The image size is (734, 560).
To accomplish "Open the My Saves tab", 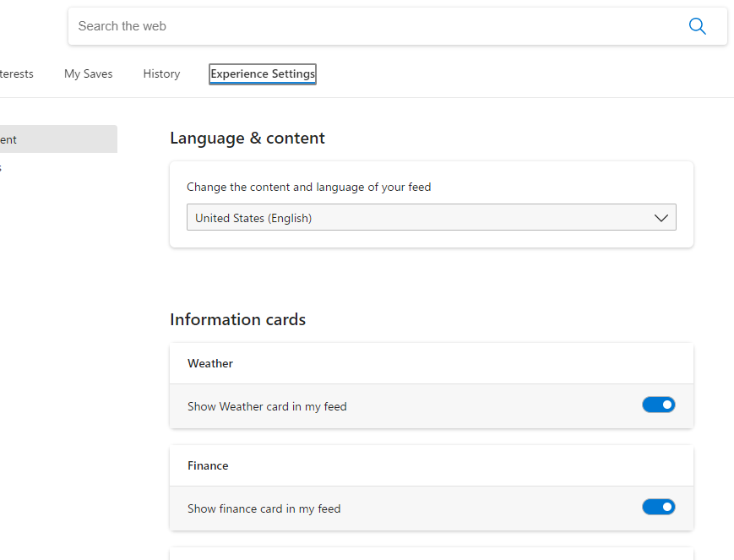I will click(x=89, y=74).
